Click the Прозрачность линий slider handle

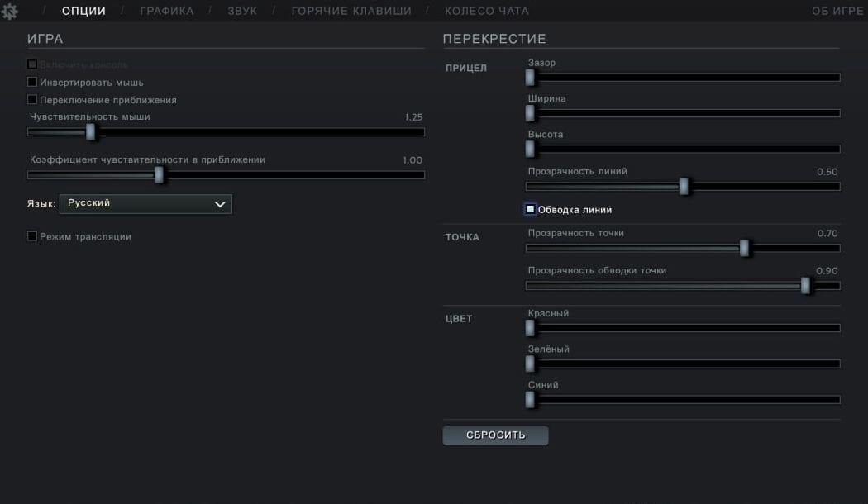click(x=684, y=187)
